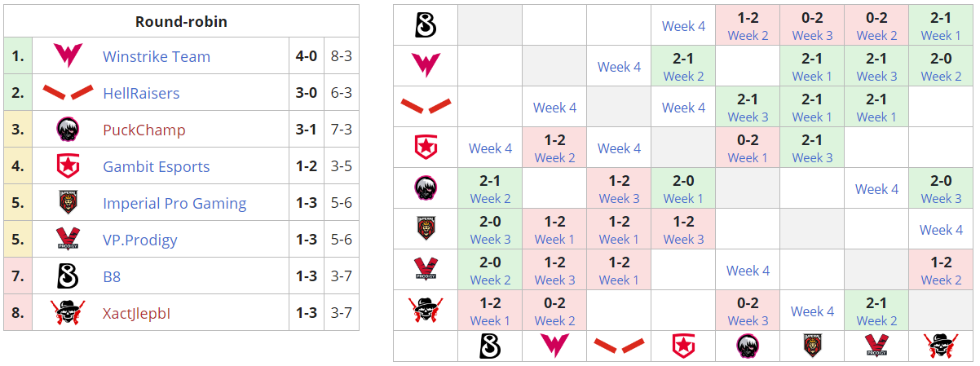Open the Gambit Esports team page link

[157, 167]
